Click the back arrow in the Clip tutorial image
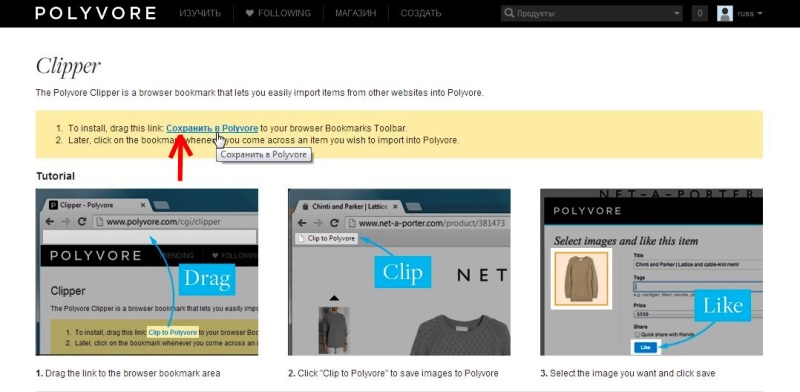The image size is (800, 392). click(302, 223)
